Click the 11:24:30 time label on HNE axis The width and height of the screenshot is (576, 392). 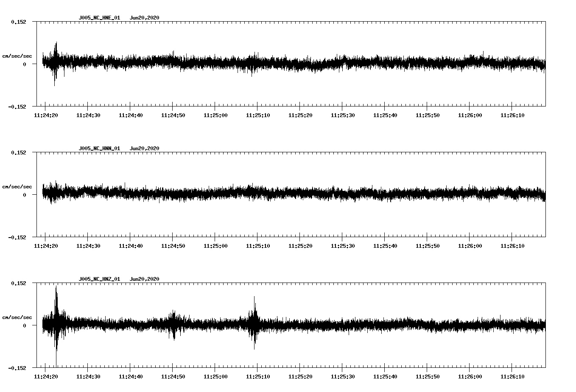pos(88,115)
